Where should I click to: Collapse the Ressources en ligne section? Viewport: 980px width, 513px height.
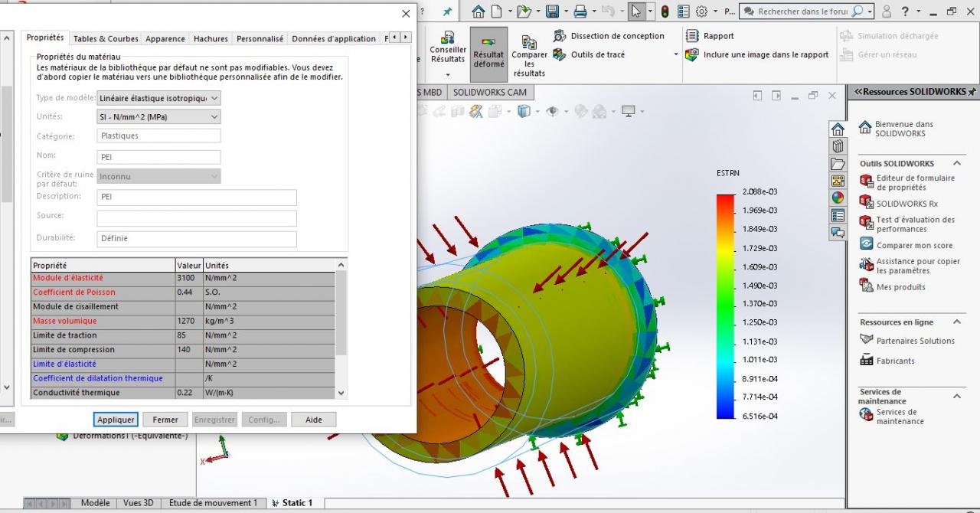click(x=957, y=322)
